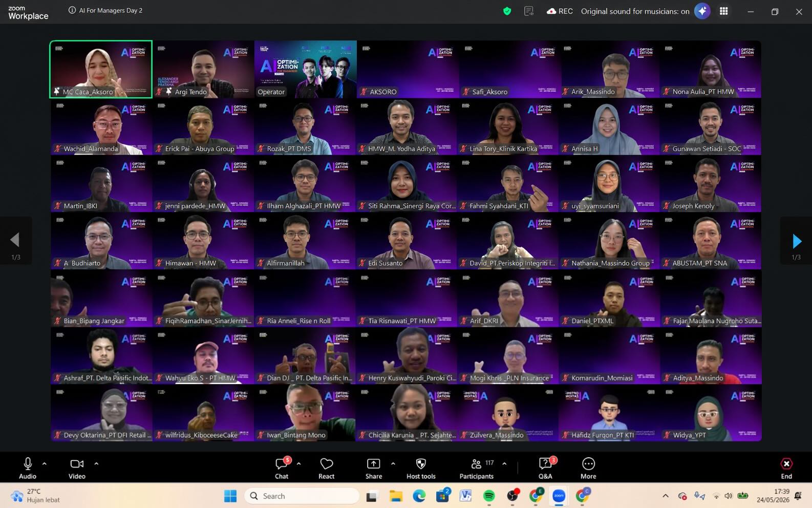Open the Share screen option

[x=374, y=468]
